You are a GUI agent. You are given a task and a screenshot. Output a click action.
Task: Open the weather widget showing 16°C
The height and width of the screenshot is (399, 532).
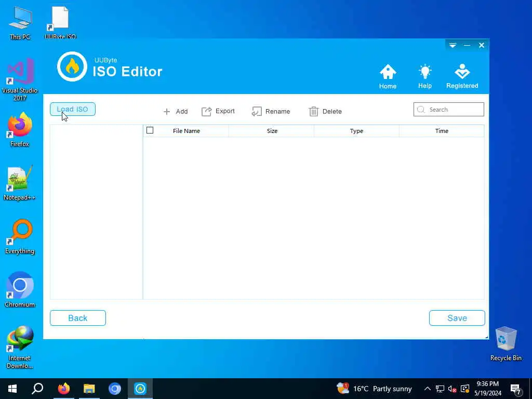click(x=374, y=389)
